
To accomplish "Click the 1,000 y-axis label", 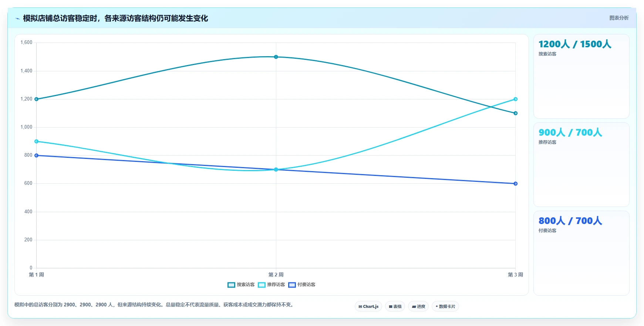I will 26,127.
